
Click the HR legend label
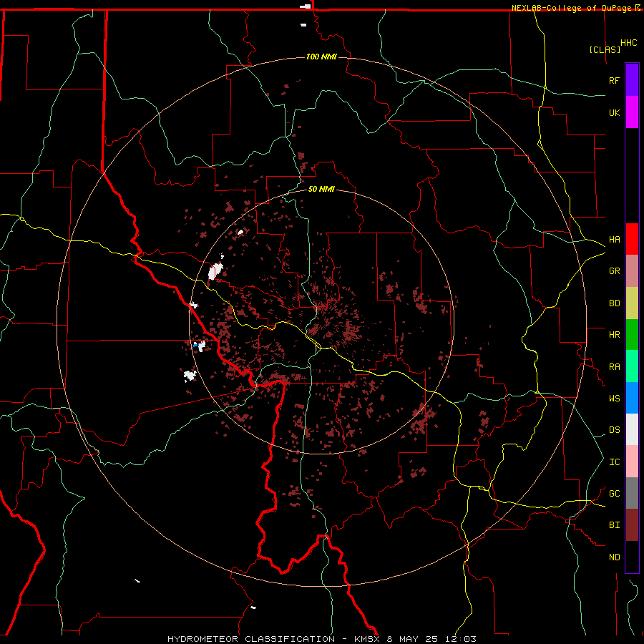click(614, 335)
